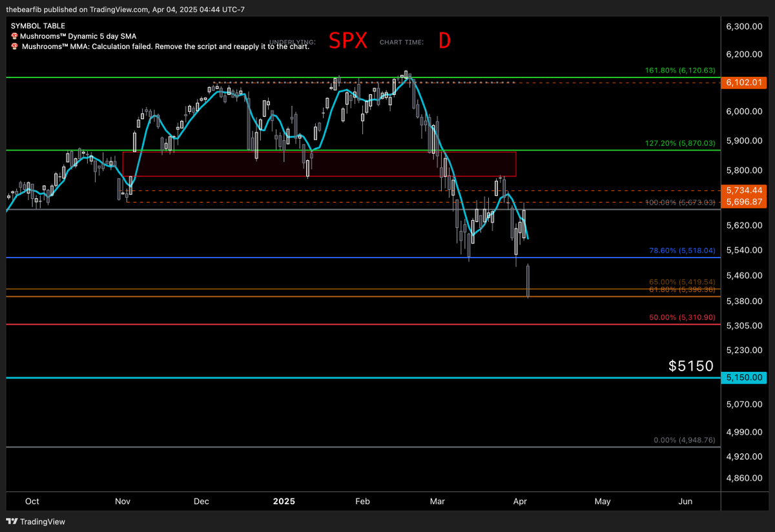
Task: Select the red shaded rectangle zone drawing
Action: [x=319, y=164]
